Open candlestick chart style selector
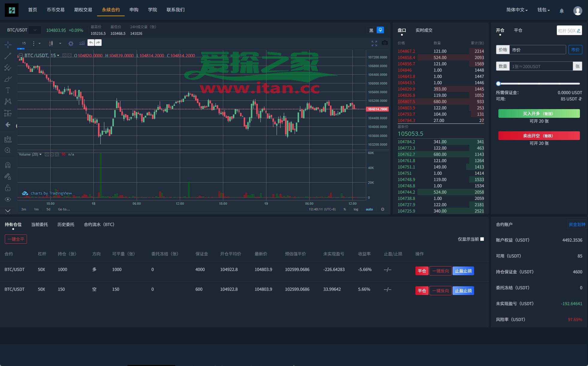 pos(51,43)
